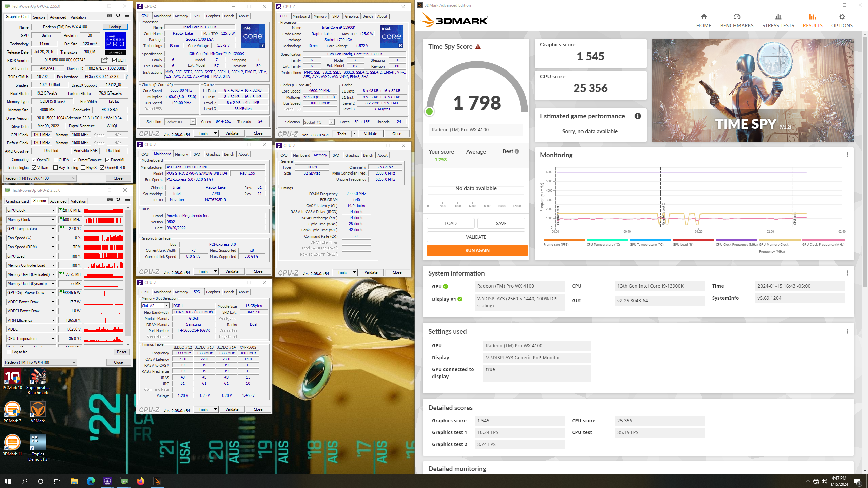868x488 pixels.
Task: Refresh icon in top GPU-Z window
Action: (x=118, y=16)
